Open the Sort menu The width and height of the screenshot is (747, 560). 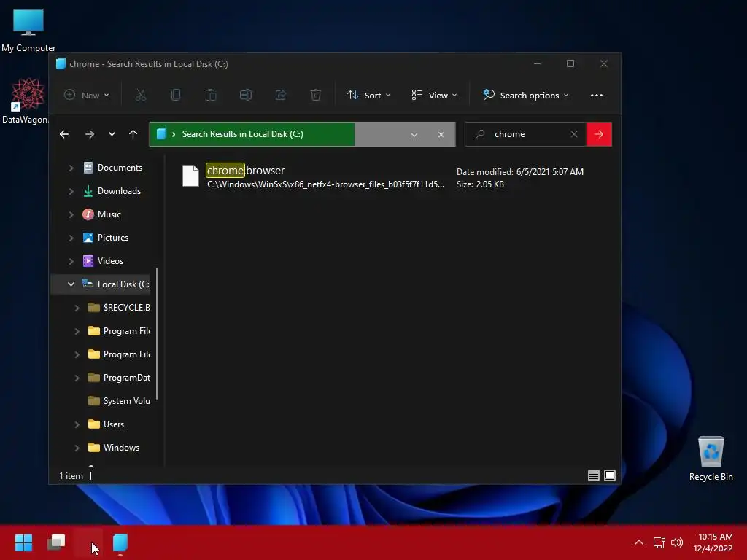point(369,96)
